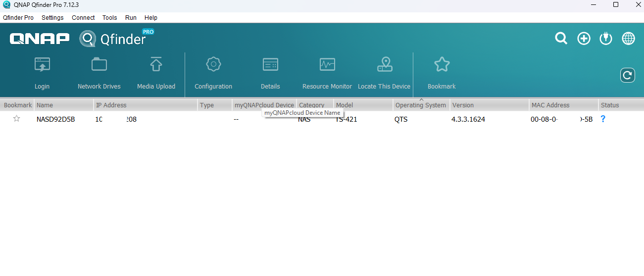Click the power plug icon in header
The width and height of the screenshot is (644, 276).
click(606, 39)
